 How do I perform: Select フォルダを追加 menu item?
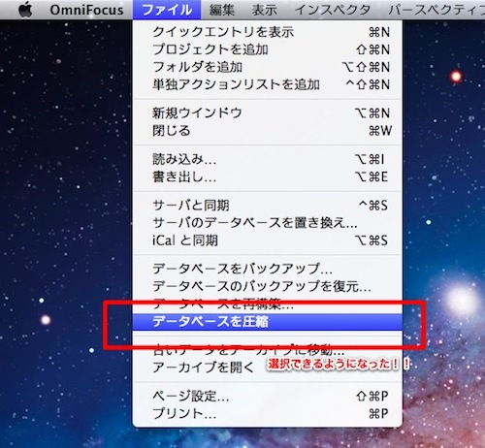coord(268,67)
